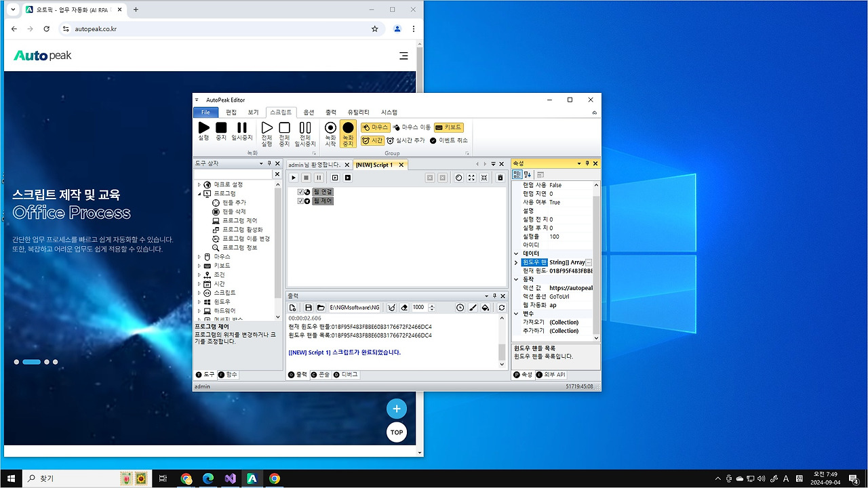Pause script with the 일시중지 ribbon button
868x488 pixels.
click(242, 131)
